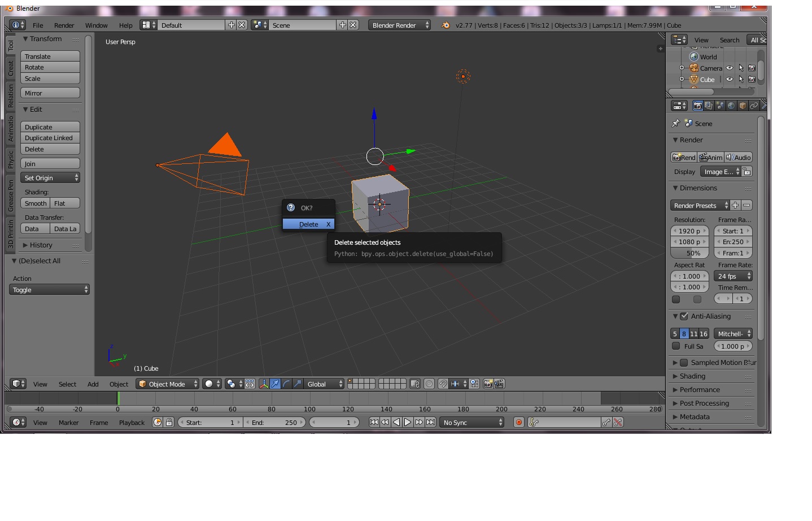Toggle Cube renderability camera icon
This screenshot has height=521, width=812.
click(752, 79)
